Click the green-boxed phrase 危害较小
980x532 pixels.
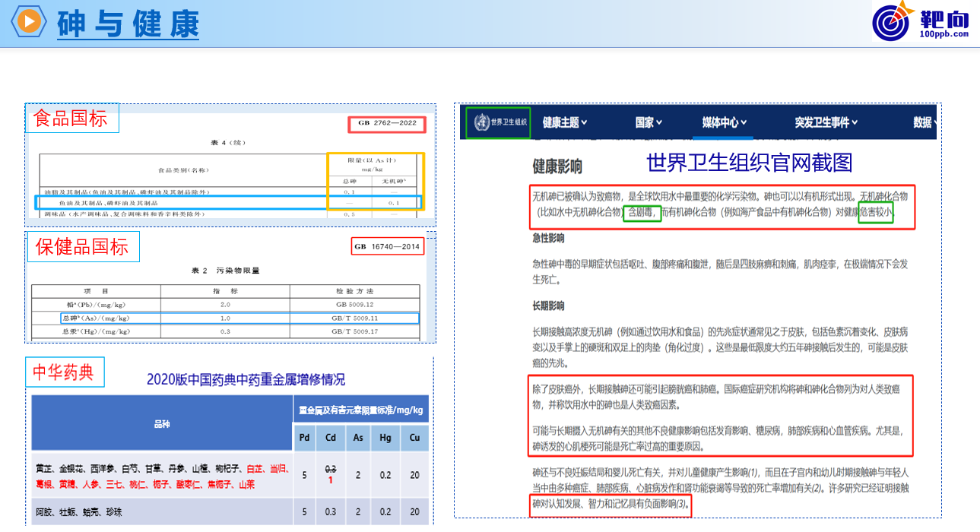click(876, 213)
